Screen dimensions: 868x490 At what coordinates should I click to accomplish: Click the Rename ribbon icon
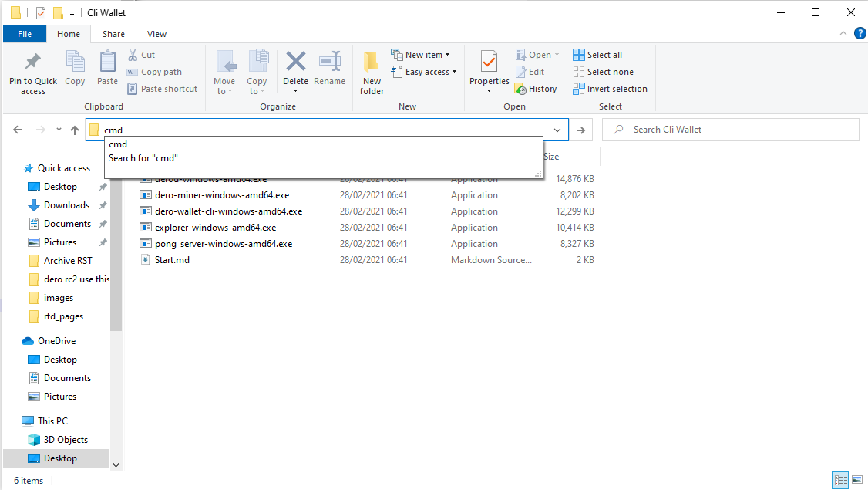coord(329,61)
